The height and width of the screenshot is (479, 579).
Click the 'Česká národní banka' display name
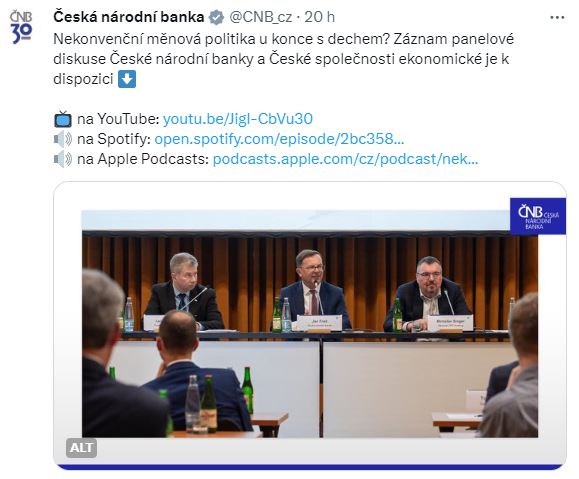pyautogui.click(x=129, y=17)
